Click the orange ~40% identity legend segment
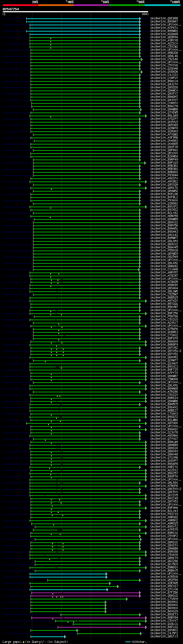This screenshot has height=644, width=183. (x=56, y=5)
